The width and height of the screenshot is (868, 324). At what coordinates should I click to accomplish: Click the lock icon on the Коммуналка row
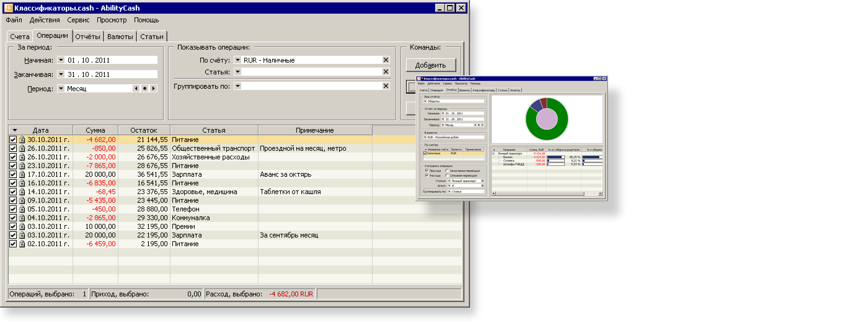pos(22,218)
